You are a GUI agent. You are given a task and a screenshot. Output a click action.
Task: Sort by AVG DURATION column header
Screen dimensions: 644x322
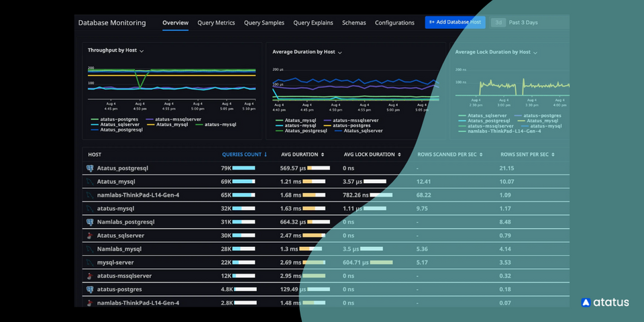tap(299, 154)
